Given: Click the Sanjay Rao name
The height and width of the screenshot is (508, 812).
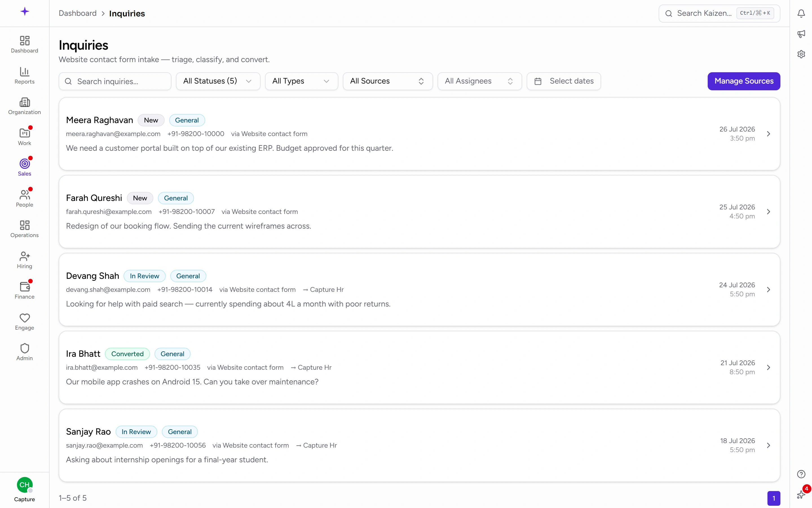Looking at the screenshot, I should [88, 432].
